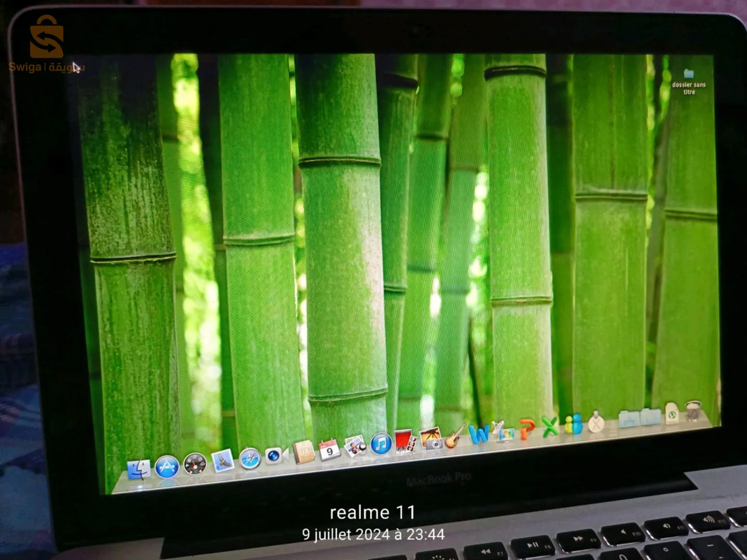
Task: Open the Address Book icon
Action: click(303, 452)
